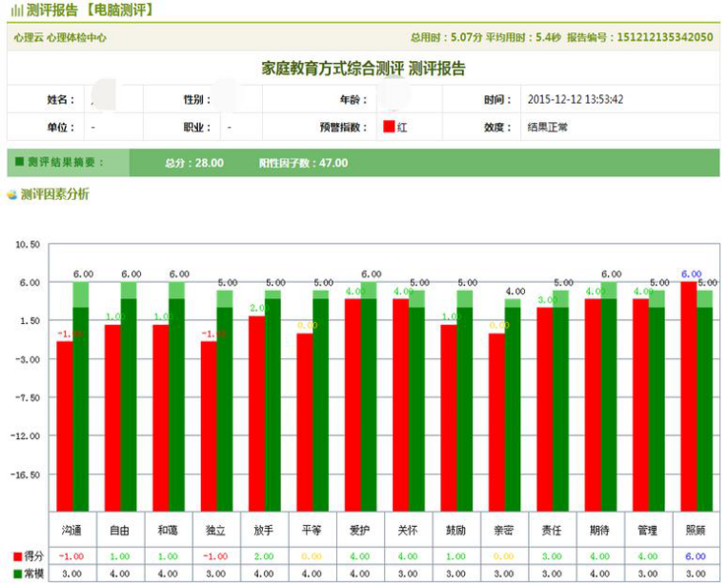Viewport: 728px width, 586px height.
Task: Click the 沟通 column label
Action: coord(71,530)
